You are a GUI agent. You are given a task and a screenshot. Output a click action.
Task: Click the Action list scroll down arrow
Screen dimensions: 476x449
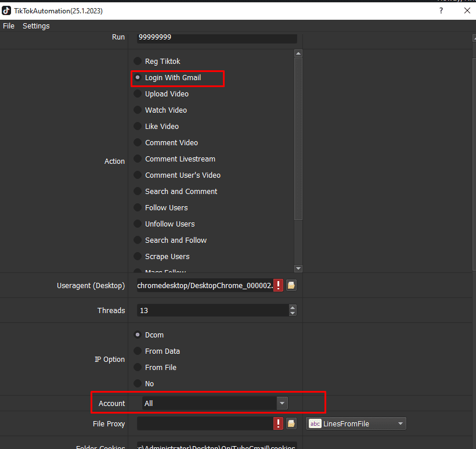click(x=298, y=268)
